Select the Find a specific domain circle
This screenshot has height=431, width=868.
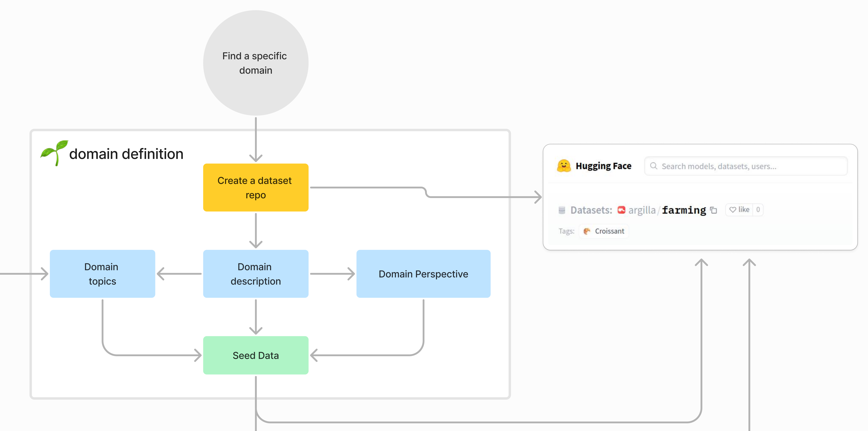coord(255,63)
